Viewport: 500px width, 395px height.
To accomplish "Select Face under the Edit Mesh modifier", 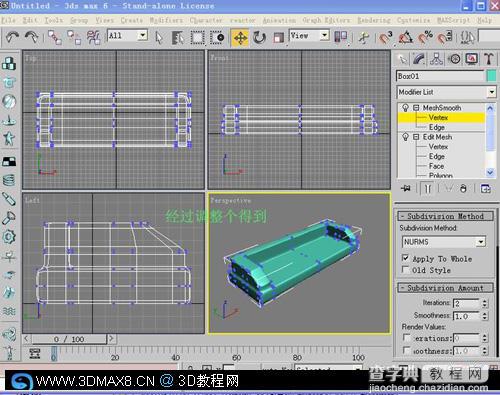I will click(x=436, y=166).
